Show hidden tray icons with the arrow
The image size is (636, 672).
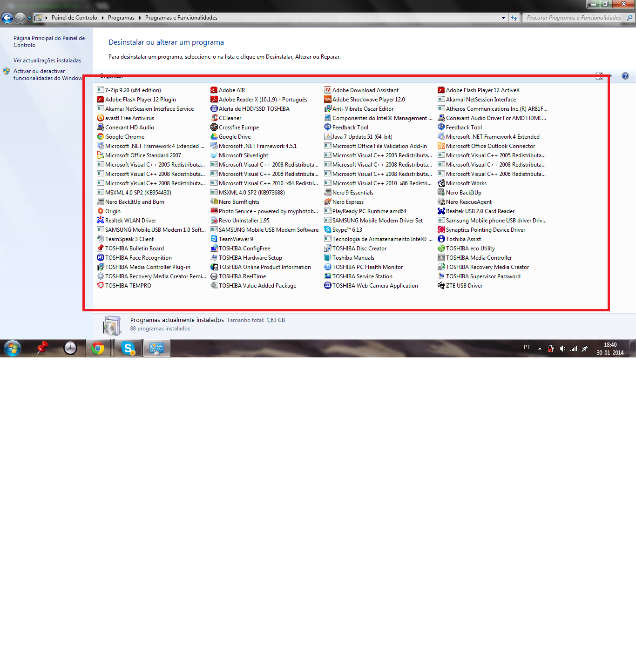click(x=540, y=349)
